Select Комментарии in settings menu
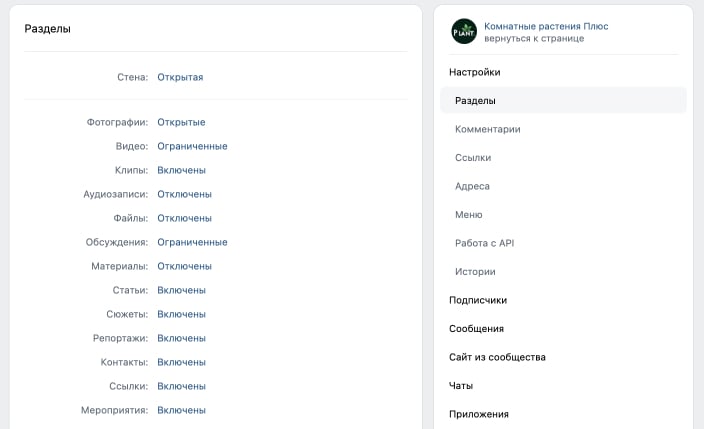Viewport: 704px width, 429px height. tap(487, 129)
